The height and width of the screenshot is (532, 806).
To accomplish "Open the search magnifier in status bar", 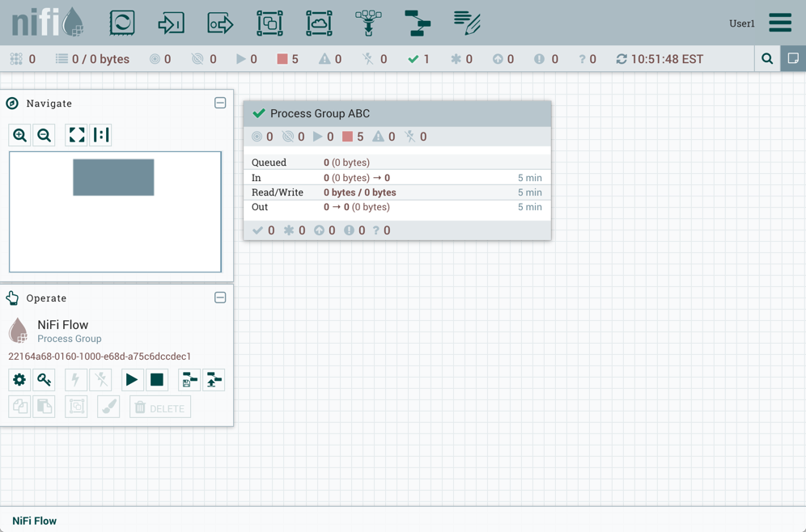I will tap(767, 59).
